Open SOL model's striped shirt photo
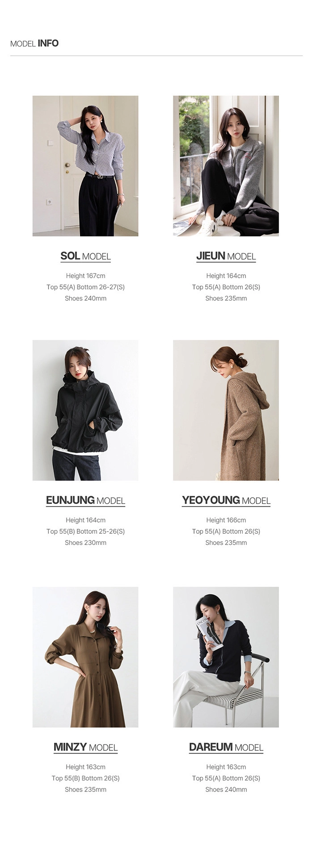The width and height of the screenshot is (313, 868). (x=85, y=166)
